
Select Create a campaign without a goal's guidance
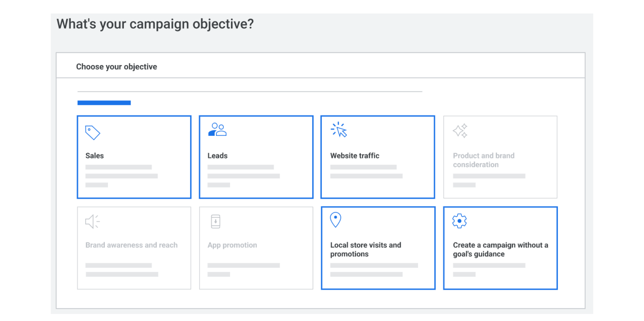(500, 249)
